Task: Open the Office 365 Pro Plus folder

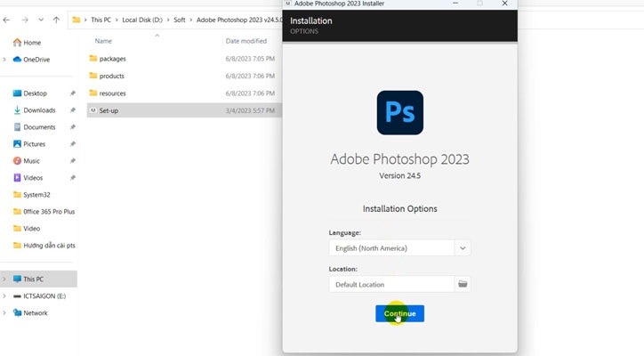Action: 49,212
